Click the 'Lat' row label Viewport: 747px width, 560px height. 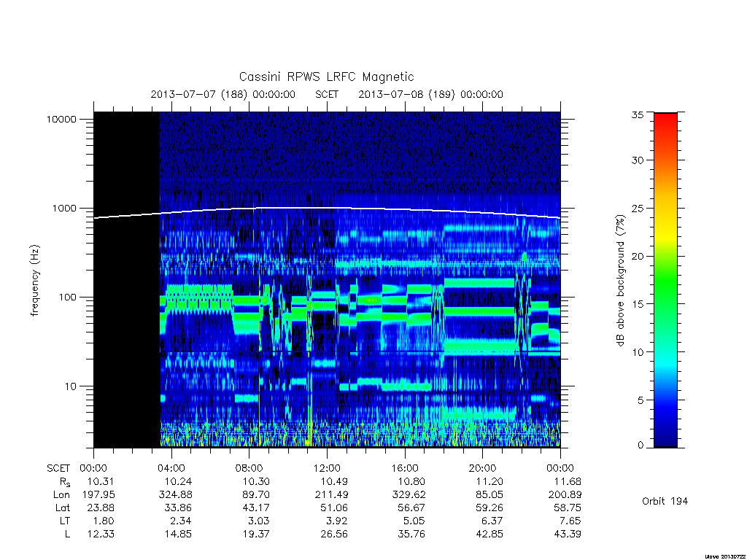63,508
